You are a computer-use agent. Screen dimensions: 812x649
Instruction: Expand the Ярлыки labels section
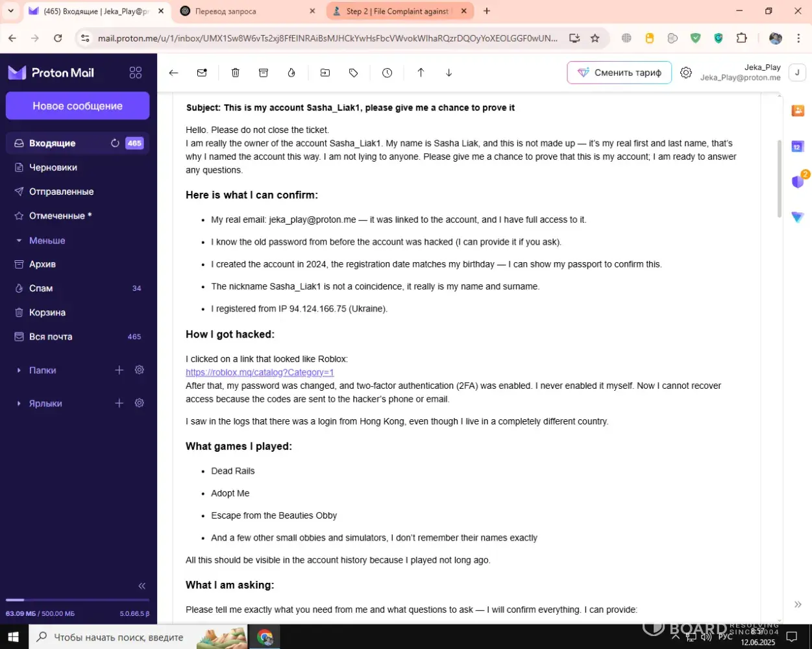pos(45,403)
